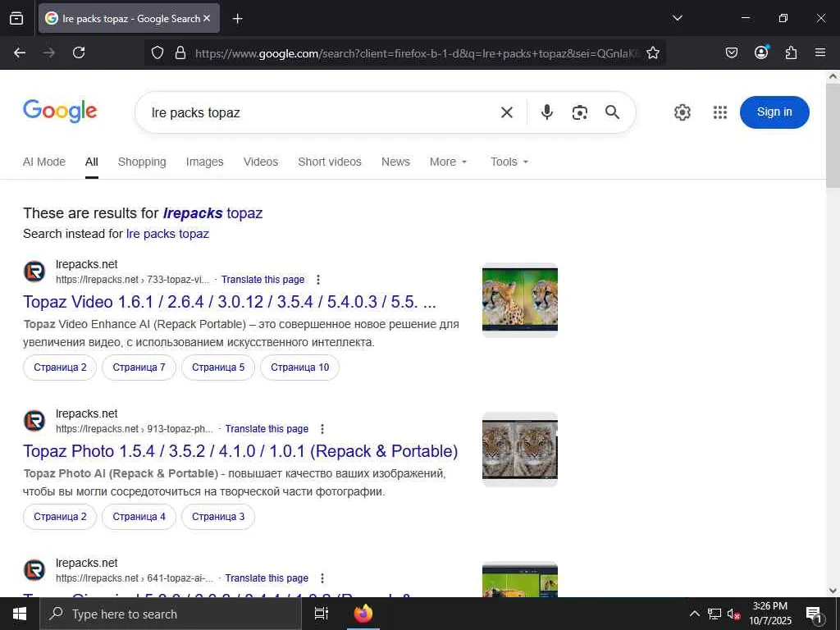This screenshot has height=630, width=840.
Task: Expand the list all tabs chevron
Action: [677, 18]
